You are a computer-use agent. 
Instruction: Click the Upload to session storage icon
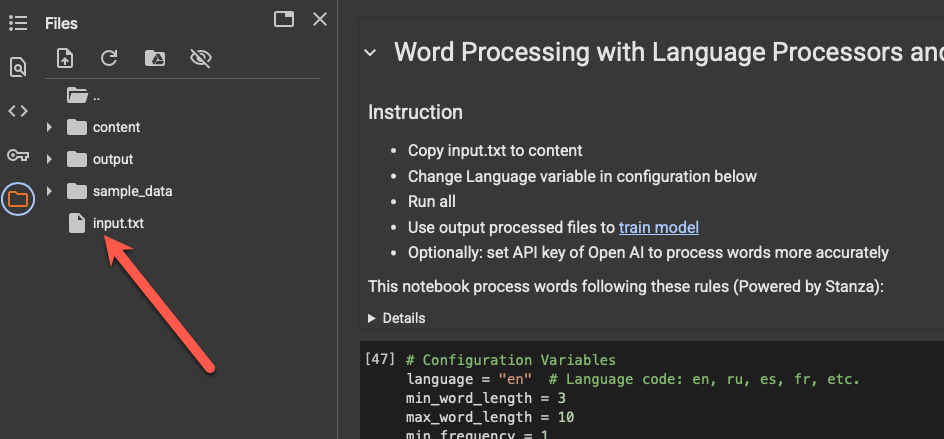point(65,59)
